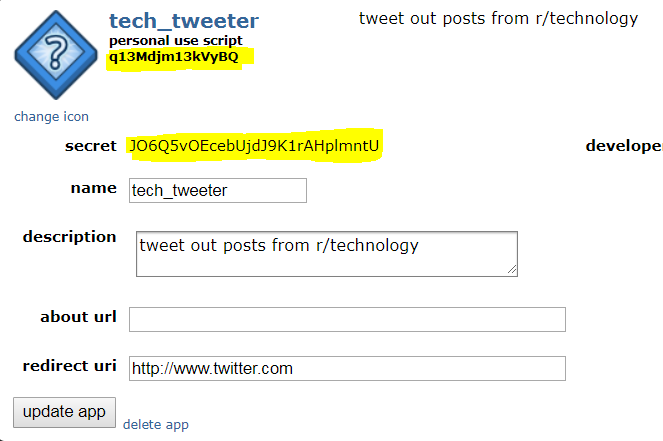663x441 pixels.
Task: Click the "personal use script" text
Action: 176,41
